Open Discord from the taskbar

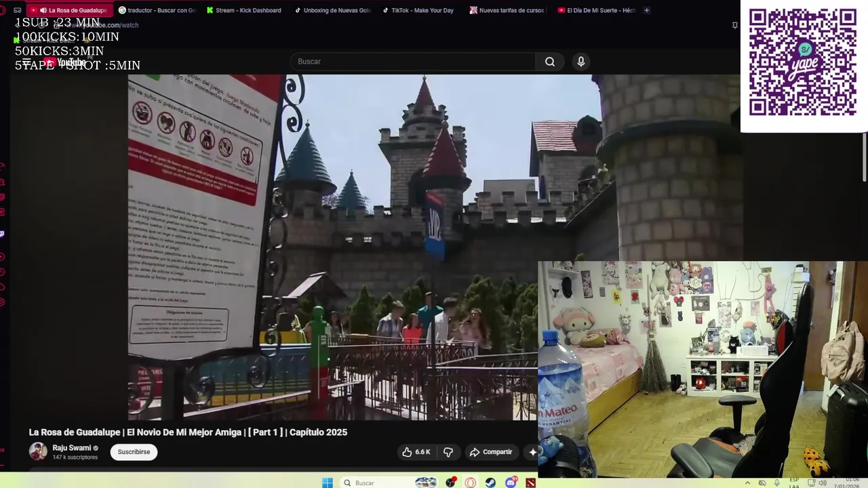point(511,483)
